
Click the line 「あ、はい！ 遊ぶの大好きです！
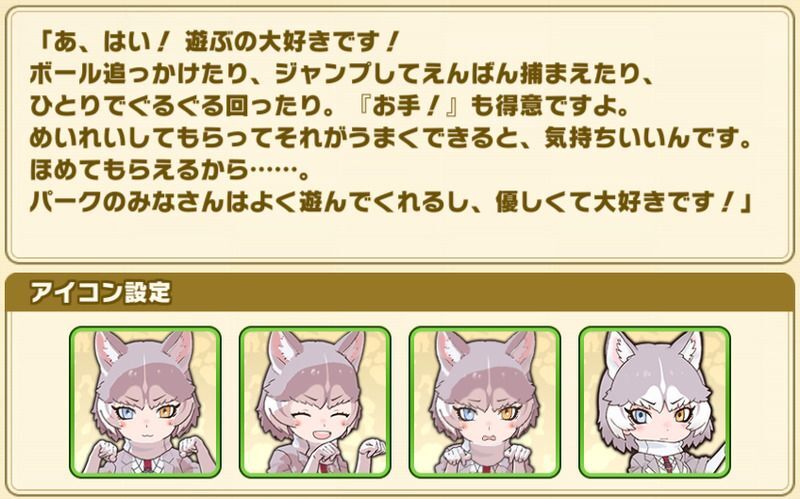click(215, 42)
